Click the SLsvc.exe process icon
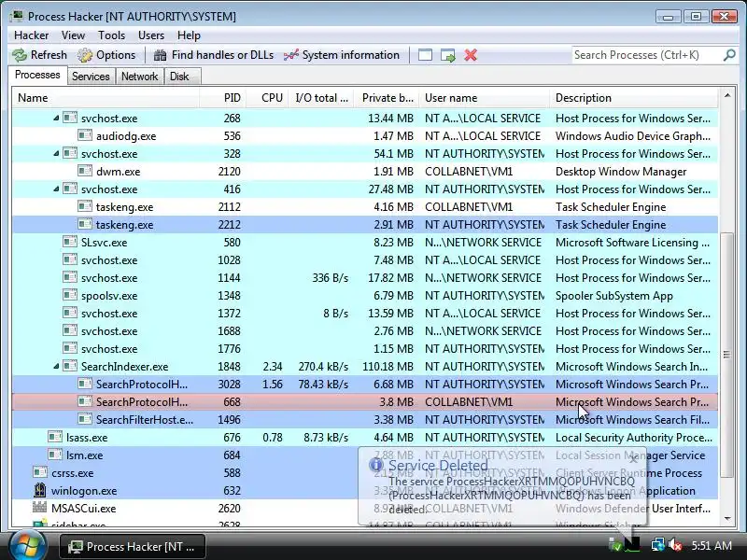The height and width of the screenshot is (560, 747). tap(70, 242)
